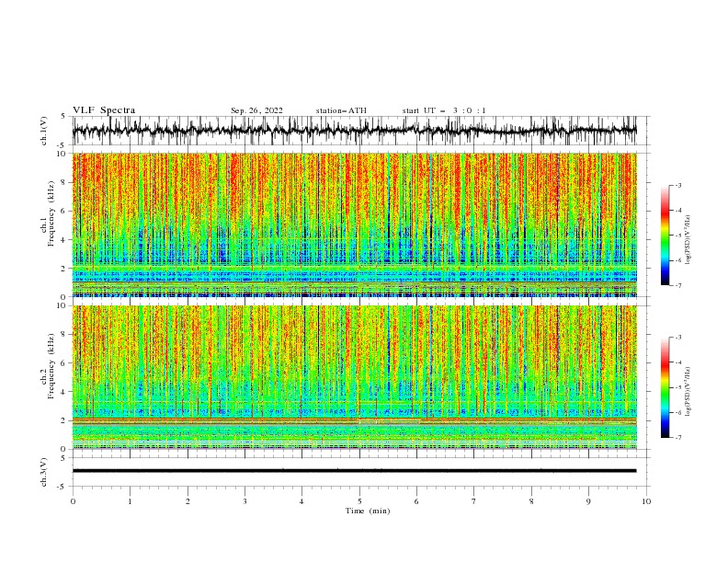Screen dimensions: 728x563
Task: Click the "7" tick on the Time axis
Action: pos(474,501)
